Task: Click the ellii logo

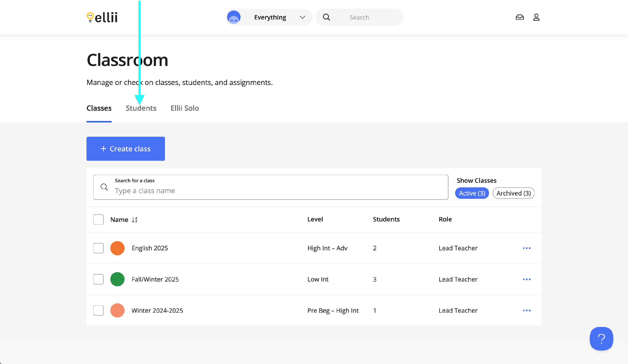Action: click(102, 17)
